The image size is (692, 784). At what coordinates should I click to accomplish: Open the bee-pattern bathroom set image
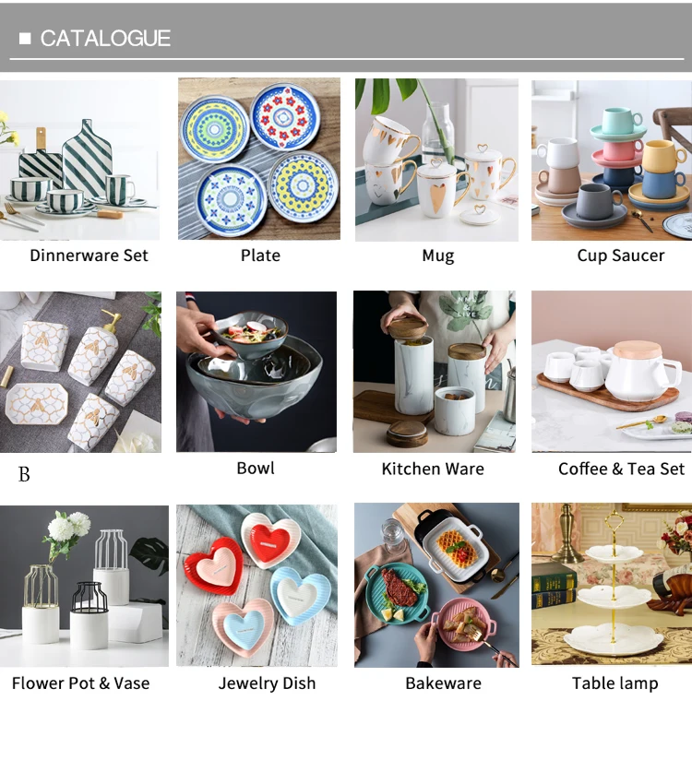(x=80, y=372)
